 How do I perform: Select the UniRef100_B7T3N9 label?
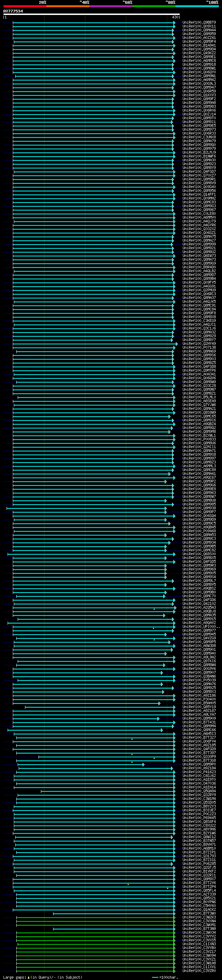pyautogui.click(x=199, y=929)
